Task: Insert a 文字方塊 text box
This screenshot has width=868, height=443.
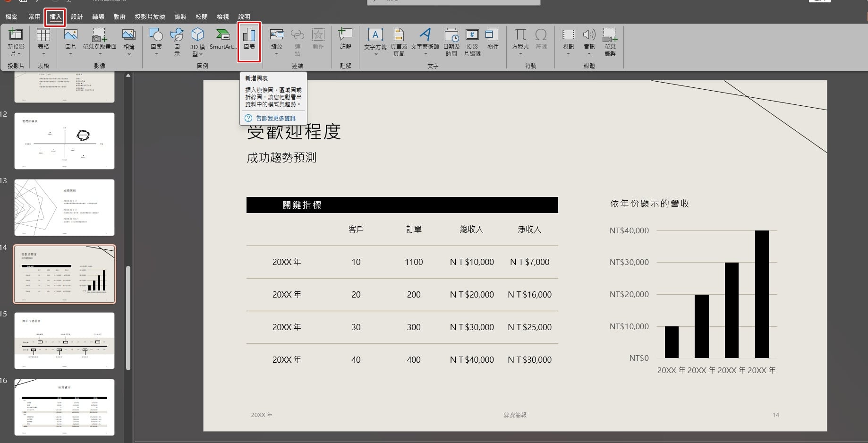Action: pos(375,42)
